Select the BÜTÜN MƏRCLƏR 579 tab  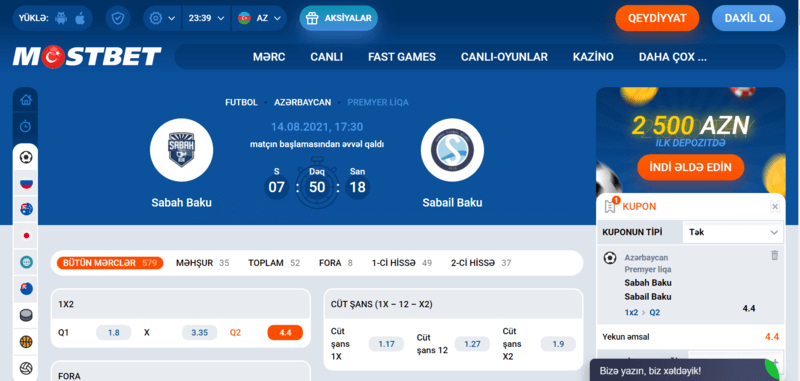[x=110, y=263]
